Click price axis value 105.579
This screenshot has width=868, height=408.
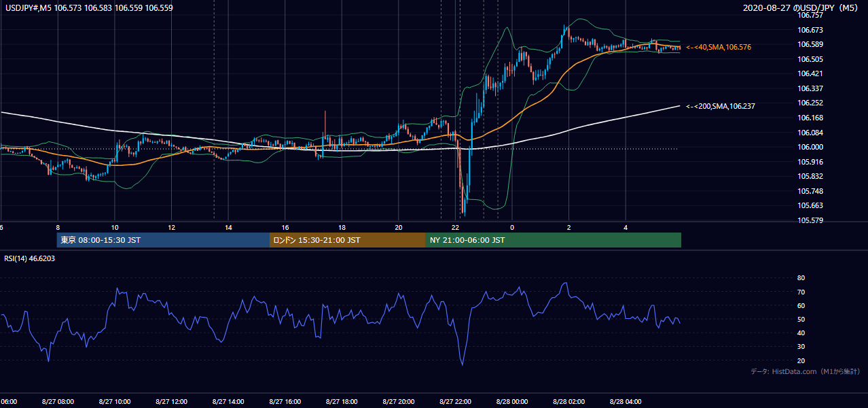pos(810,220)
